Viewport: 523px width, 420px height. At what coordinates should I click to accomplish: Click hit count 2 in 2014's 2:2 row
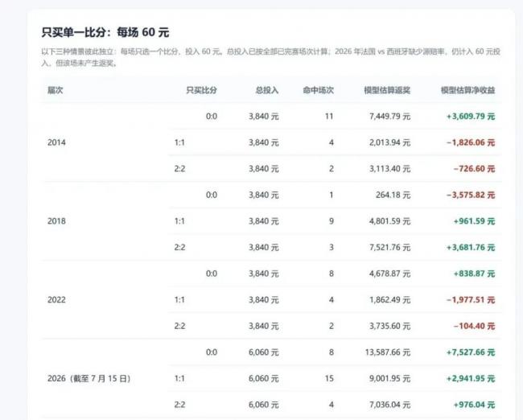coord(332,169)
